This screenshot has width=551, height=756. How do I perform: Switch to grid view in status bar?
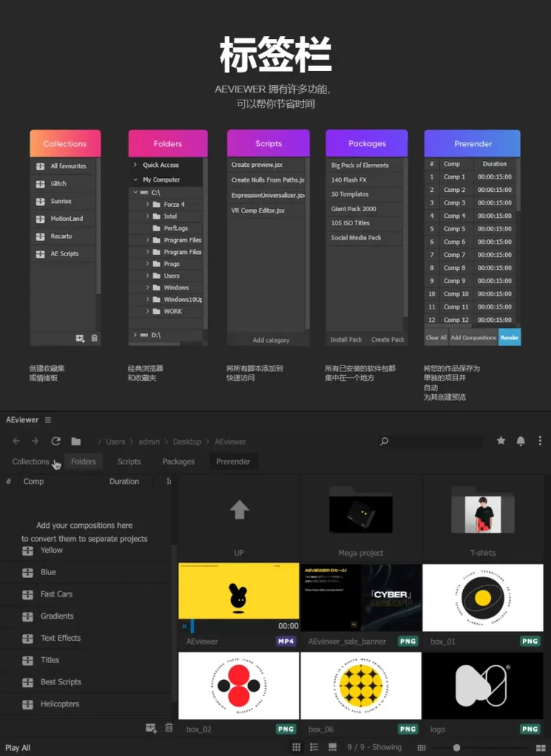coord(296,747)
